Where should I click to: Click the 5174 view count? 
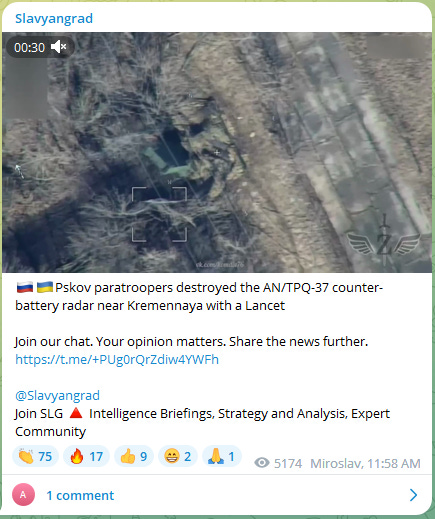[288, 463]
